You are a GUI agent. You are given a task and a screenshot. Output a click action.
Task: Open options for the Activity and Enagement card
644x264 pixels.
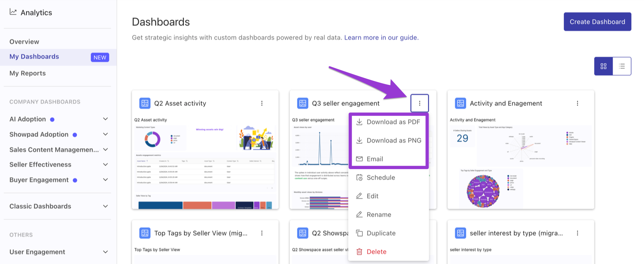click(x=577, y=103)
